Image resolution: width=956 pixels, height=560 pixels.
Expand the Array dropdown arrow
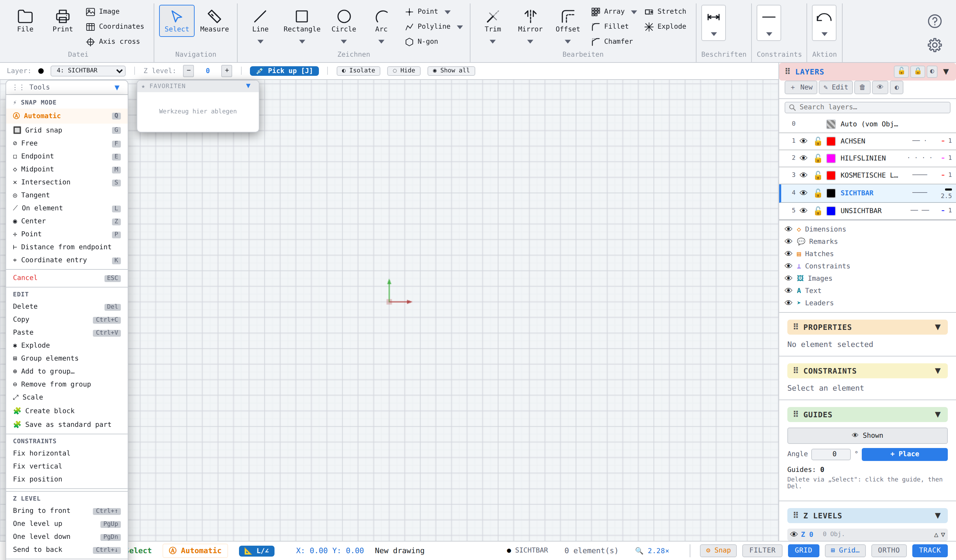634,12
